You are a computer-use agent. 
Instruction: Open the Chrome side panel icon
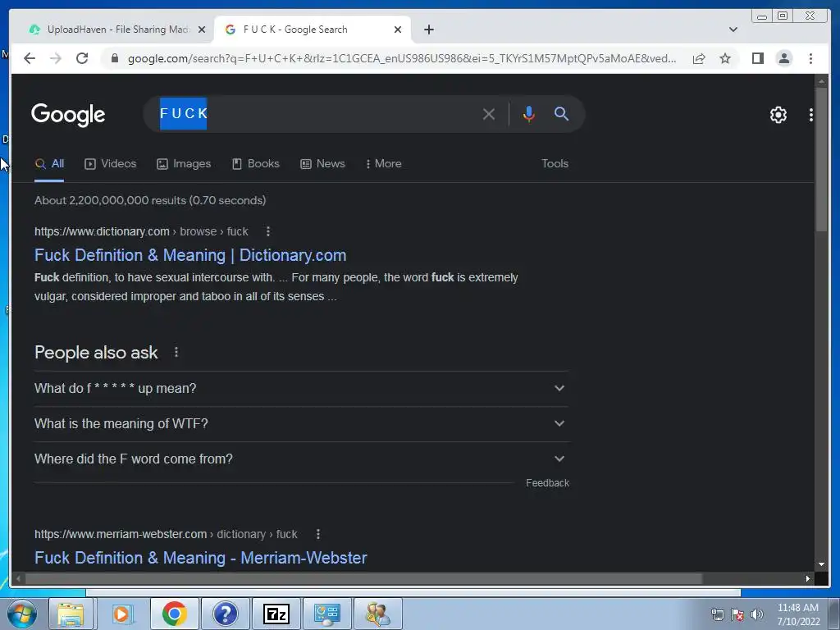[x=757, y=58]
